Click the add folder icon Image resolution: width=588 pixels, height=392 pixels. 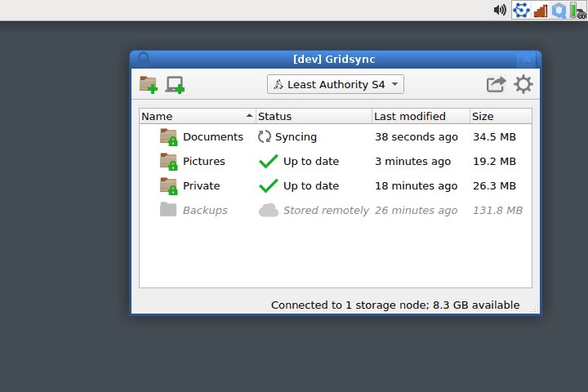148,85
